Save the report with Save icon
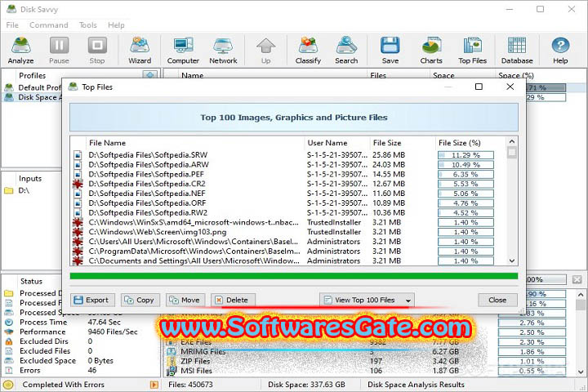The width and height of the screenshot is (588, 392). (x=390, y=51)
